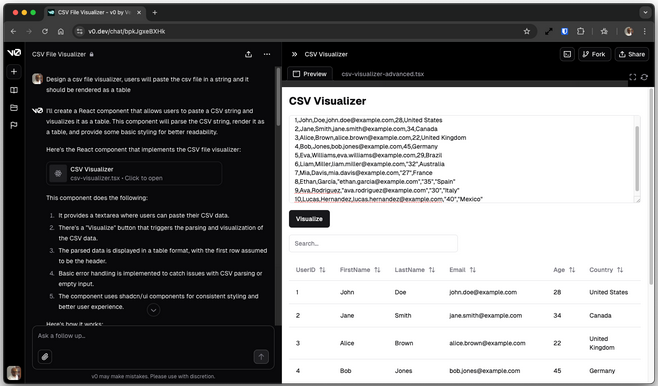The height and width of the screenshot is (386, 658).
Task: Click the browser home icon
Action: 61,31
